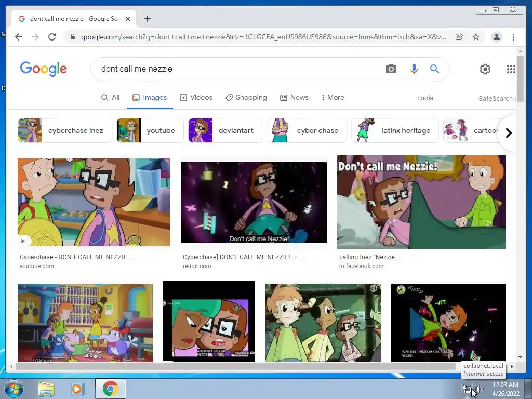The height and width of the screenshot is (399, 532).
Task: Filter by the 'cyber chase' chip
Action: pyautogui.click(x=307, y=130)
